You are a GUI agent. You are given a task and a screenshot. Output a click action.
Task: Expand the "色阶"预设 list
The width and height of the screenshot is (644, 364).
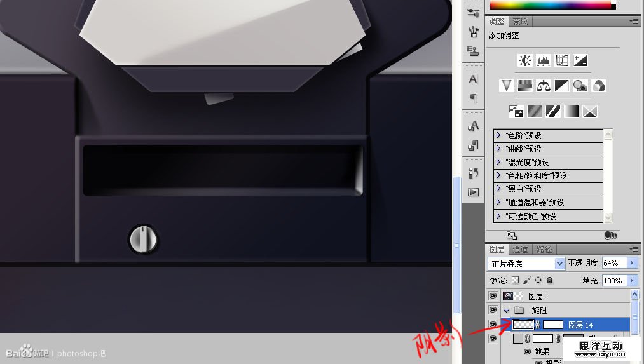pyautogui.click(x=498, y=135)
